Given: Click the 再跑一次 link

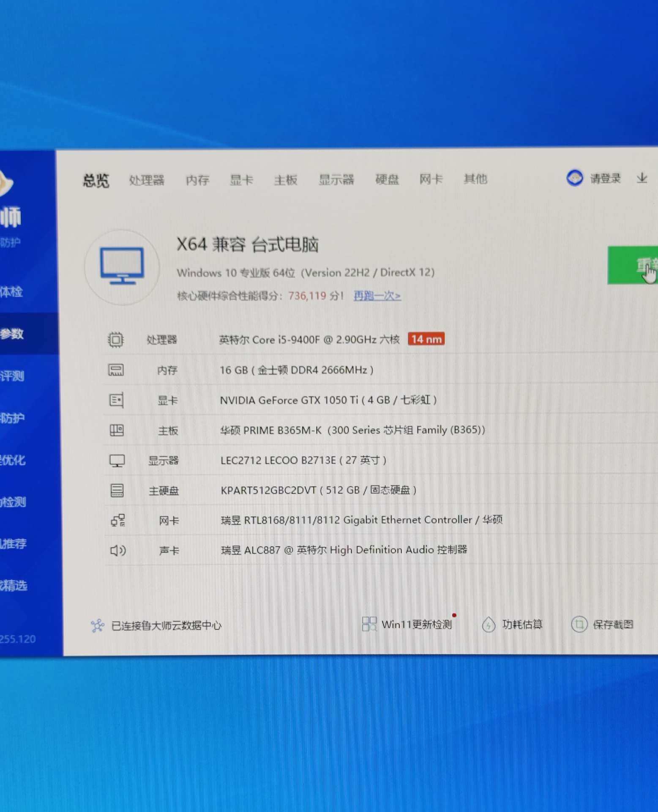Looking at the screenshot, I should coord(377,296).
